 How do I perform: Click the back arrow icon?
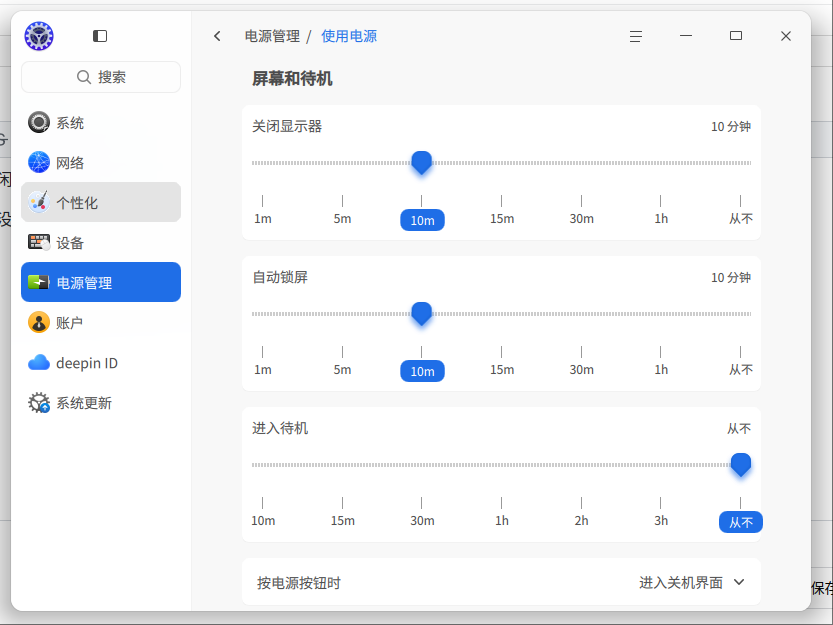click(217, 36)
